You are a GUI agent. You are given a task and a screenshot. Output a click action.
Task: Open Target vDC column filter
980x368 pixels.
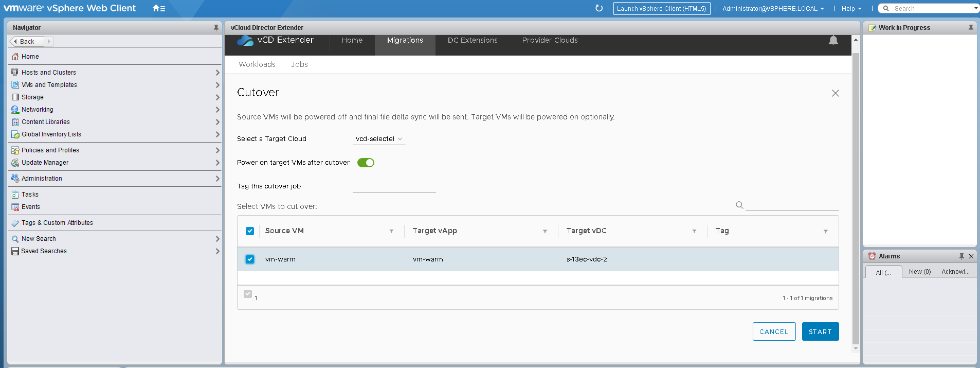(694, 232)
